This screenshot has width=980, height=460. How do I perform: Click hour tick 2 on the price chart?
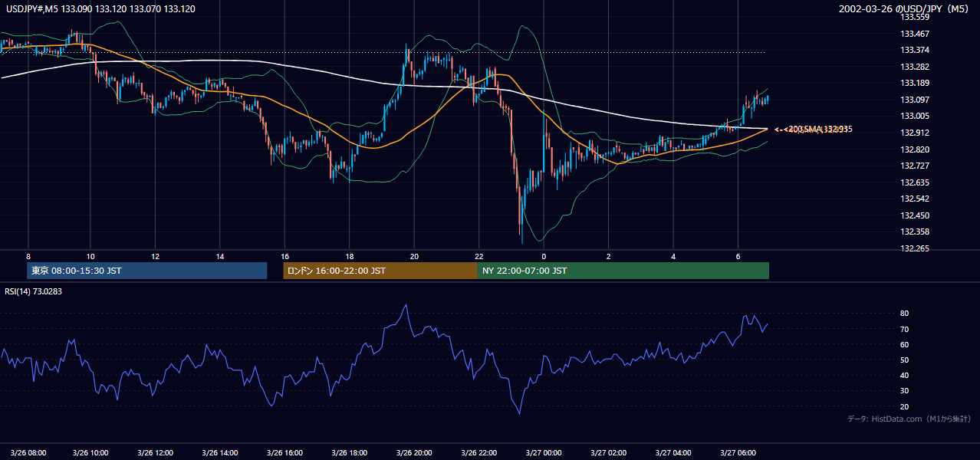[608, 256]
